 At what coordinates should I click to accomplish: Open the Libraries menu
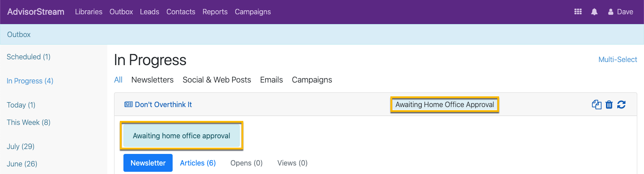tap(89, 12)
